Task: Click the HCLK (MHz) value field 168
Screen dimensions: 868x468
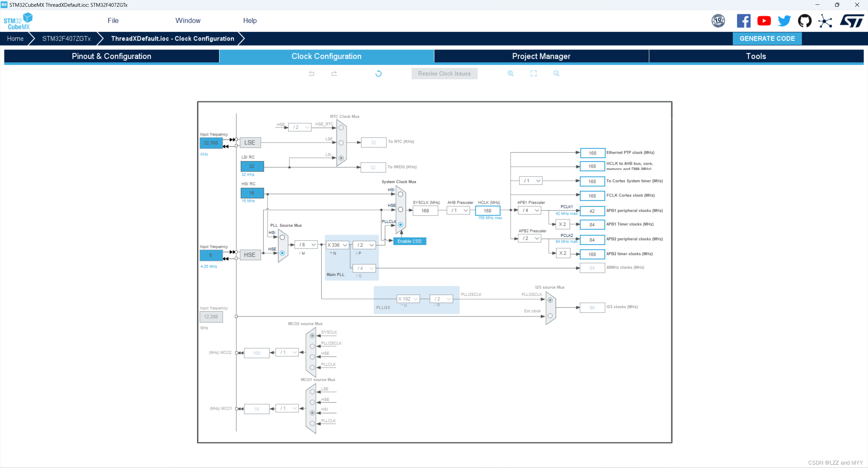Action: 487,211
